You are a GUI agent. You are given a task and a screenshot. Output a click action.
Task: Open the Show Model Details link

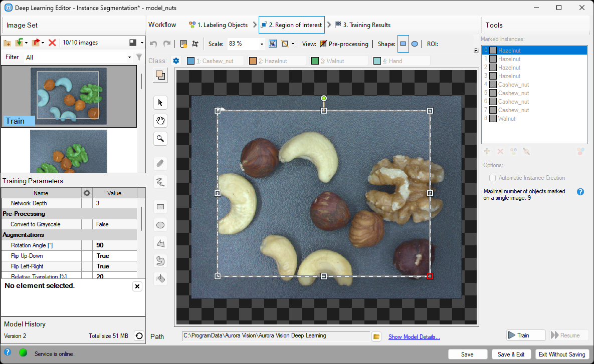[x=414, y=337]
